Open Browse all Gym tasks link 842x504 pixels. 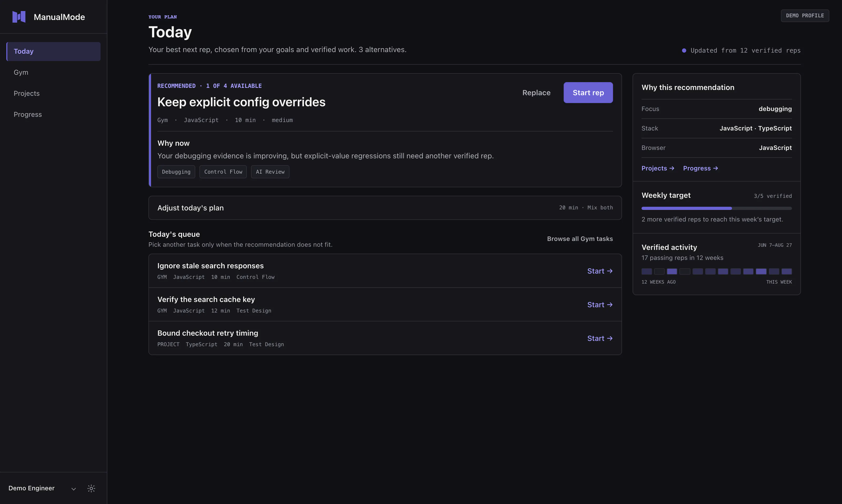click(580, 239)
